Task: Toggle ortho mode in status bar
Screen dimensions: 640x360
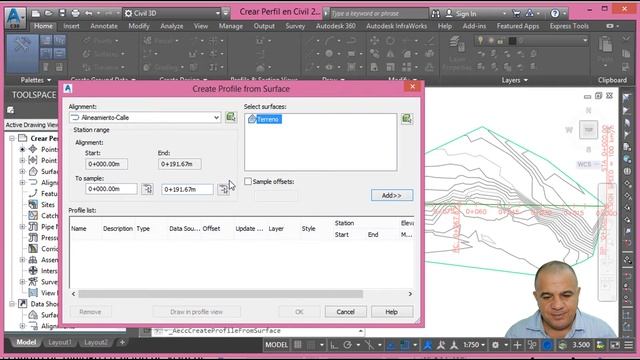Action: point(334,345)
